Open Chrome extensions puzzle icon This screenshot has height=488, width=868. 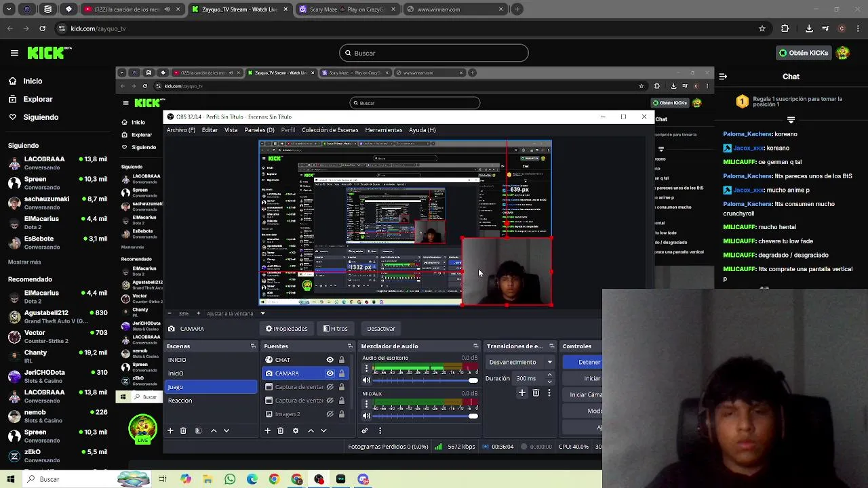pos(785,28)
